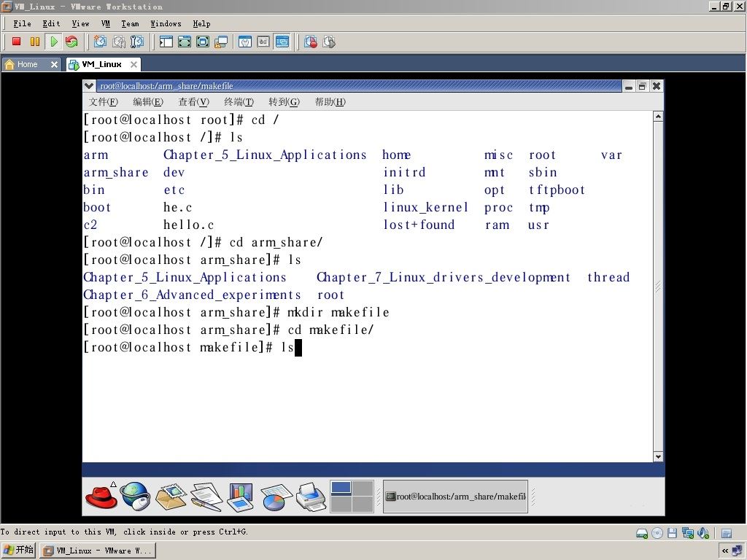Viewport: 747px width, 560px height.
Task: Click 'hello.c' file name in listing
Action: coord(189,225)
